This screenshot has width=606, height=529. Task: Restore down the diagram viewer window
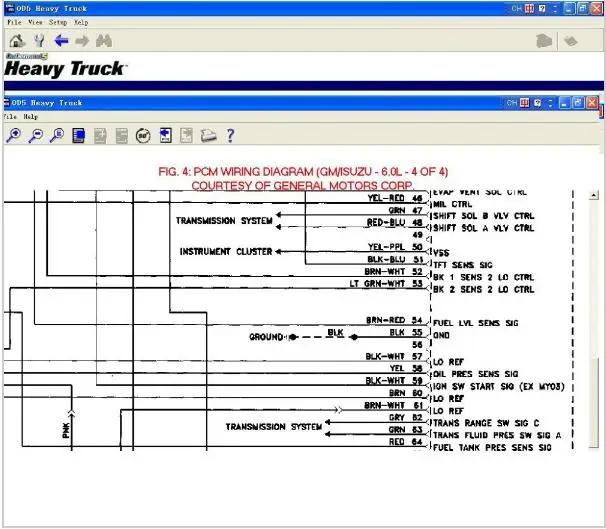click(578, 103)
